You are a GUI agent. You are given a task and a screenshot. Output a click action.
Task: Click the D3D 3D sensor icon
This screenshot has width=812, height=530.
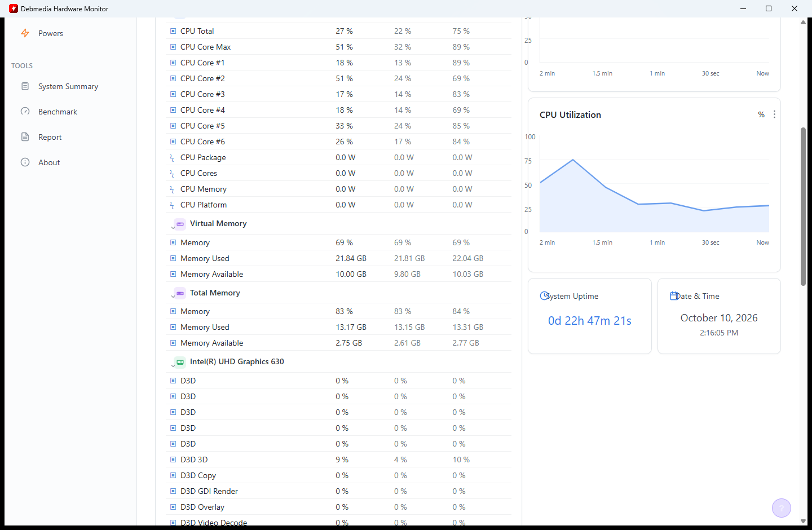point(173,460)
